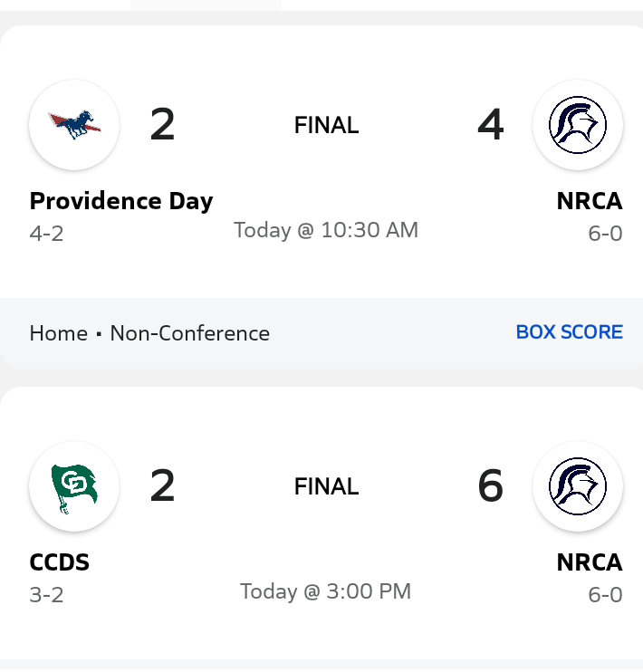Click FINAL status in Providence Day game
The height and width of the screenshot is (672, 643).
(x=326, y=126)
